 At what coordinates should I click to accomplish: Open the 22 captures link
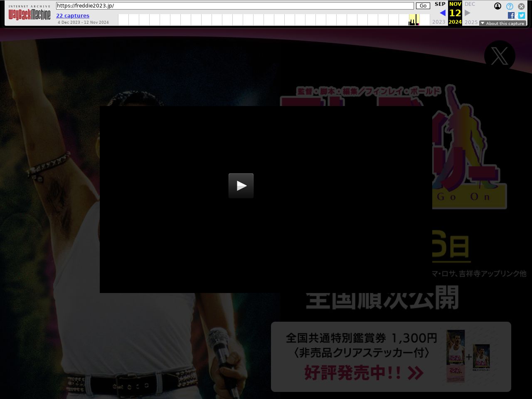click(x=73, y=16)
